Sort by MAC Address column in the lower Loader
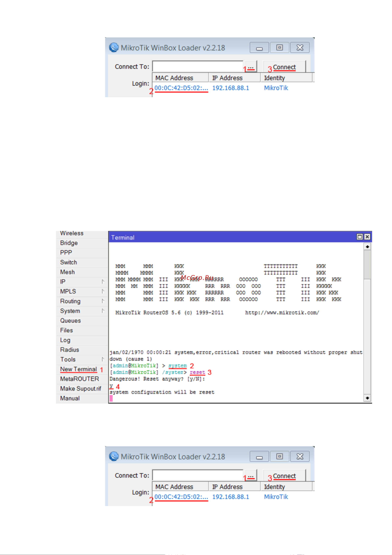Viewport: 392px width, 555px height. click(180, 487)
